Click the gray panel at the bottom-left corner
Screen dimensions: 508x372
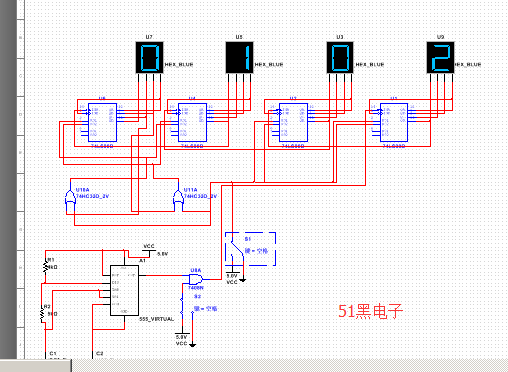[x=35, y=365]
